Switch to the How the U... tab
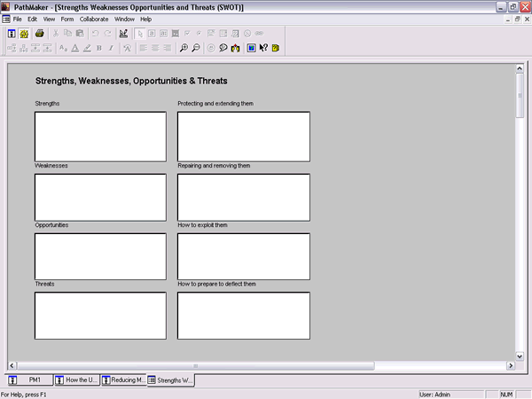Viewport: 532px width, 399px height. click(x=76, y=380)
